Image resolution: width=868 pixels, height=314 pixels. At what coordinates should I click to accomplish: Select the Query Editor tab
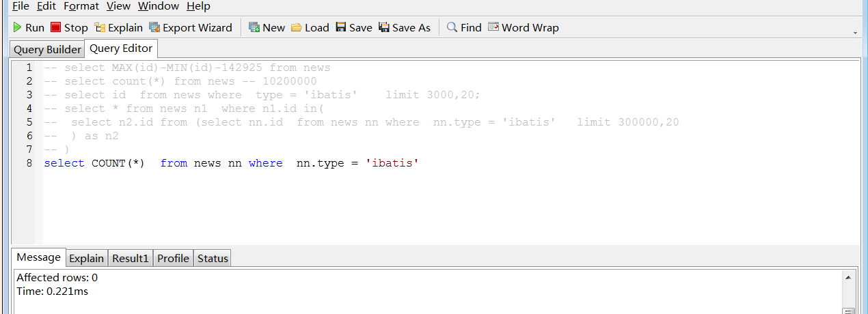click(x=121, y=48)
